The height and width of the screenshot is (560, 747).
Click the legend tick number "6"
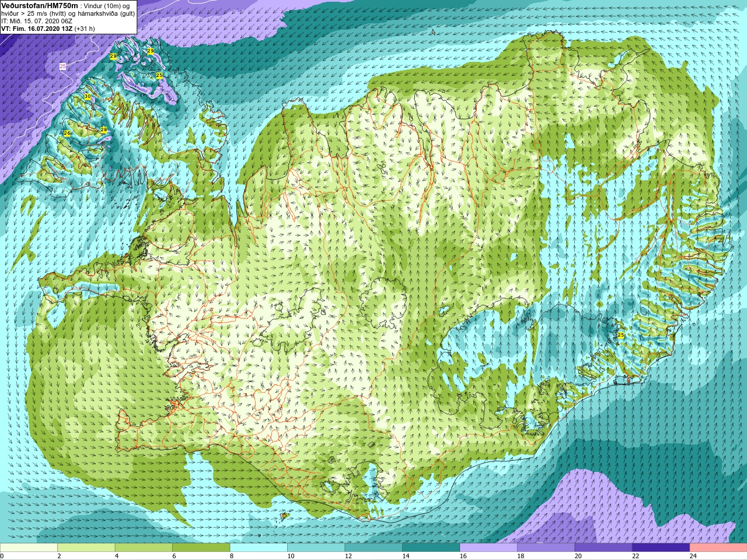tap(174, 556)
